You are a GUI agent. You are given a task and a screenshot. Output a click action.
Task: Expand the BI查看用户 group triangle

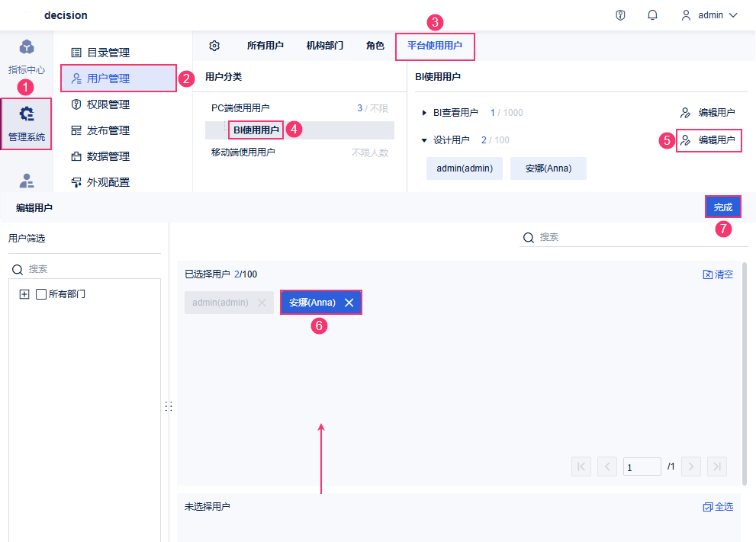(x=424, y=113)
